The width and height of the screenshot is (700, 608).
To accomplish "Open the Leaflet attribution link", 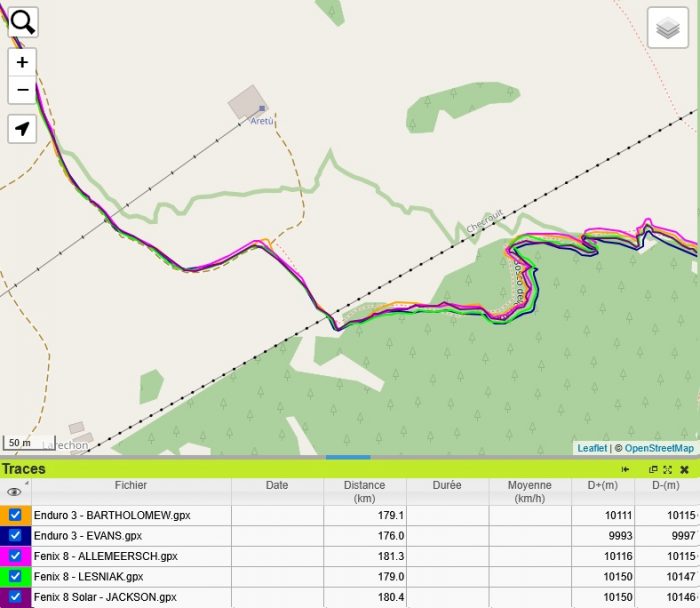I will [591, 448].
